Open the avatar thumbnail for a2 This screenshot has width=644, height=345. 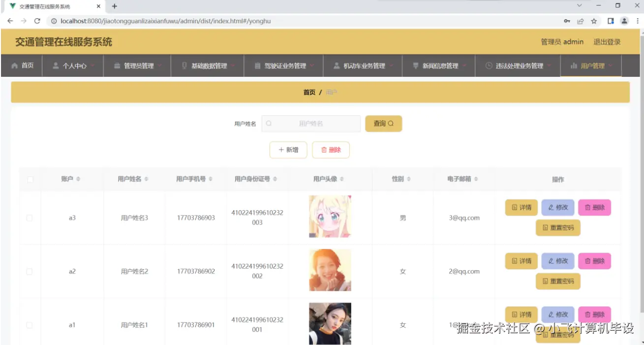330,270
